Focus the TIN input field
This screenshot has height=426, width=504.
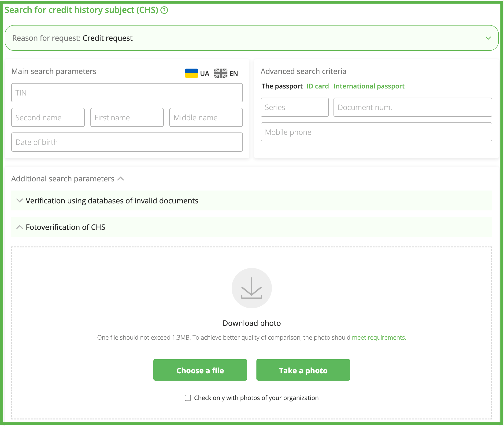tap(127, 93)
